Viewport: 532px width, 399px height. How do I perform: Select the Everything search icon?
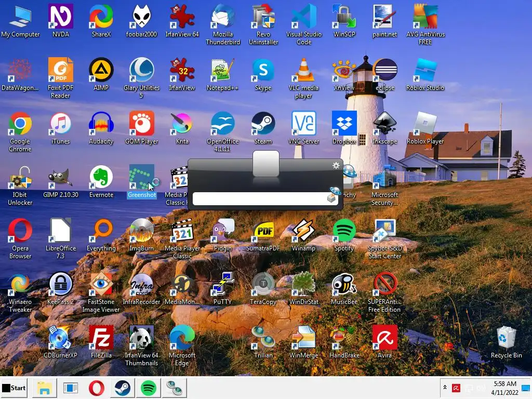[101, 235]
